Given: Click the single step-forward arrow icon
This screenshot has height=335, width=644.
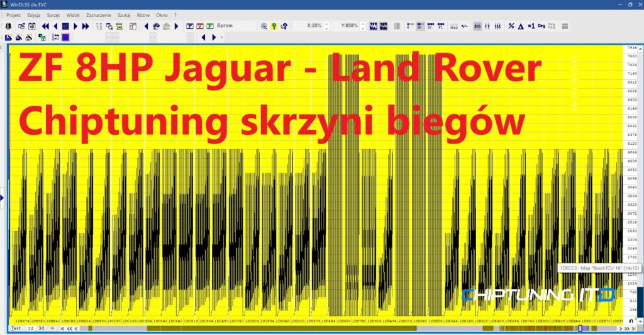Looking at the screenshot, I should (x=75, y=26).
